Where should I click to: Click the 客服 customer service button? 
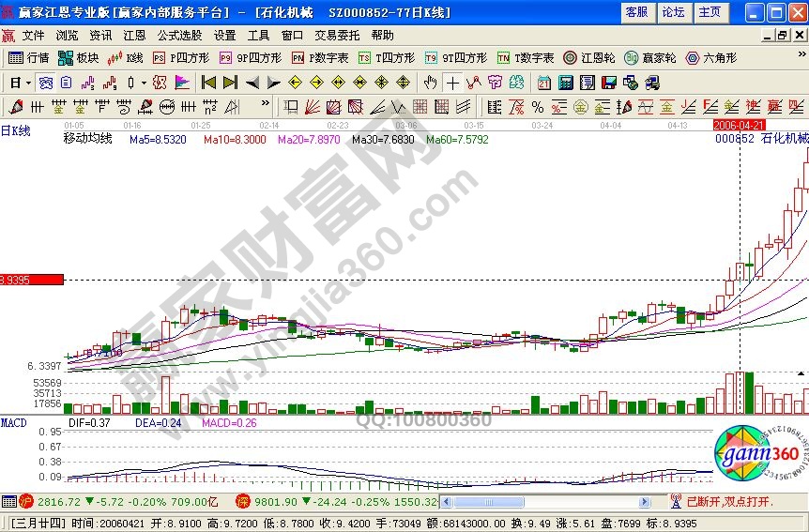coord(636,12)
